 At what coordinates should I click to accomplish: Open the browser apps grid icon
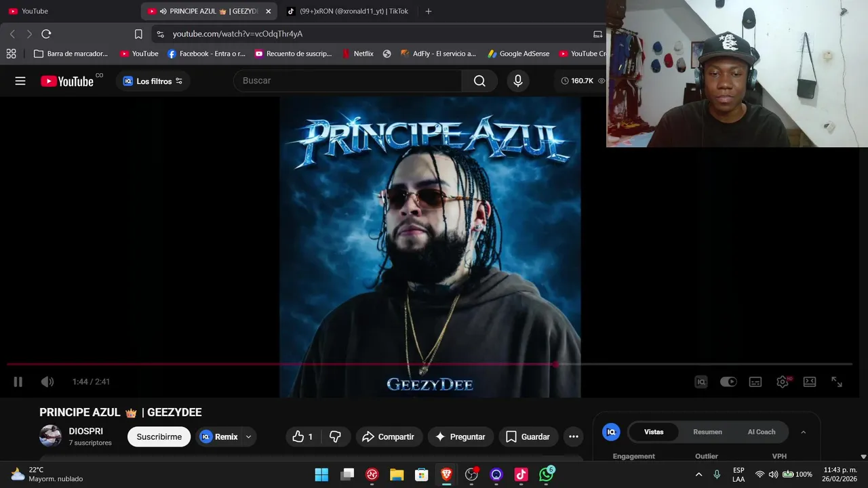click(12, 54)
